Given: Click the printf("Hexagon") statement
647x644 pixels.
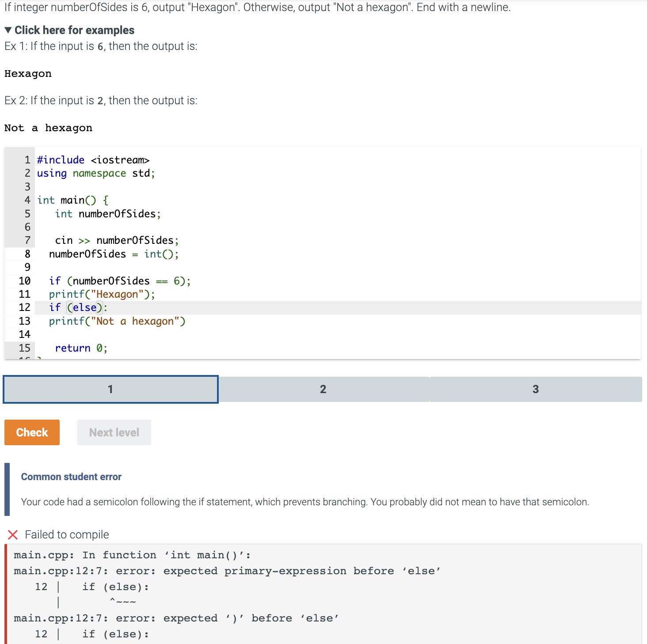Looking at the screenshot, I should pyautogui.click(x=101, y=294).
